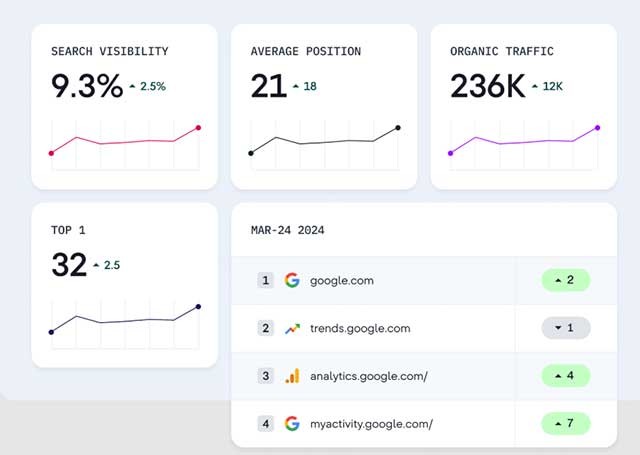Click the Google logo beside google.com
The image size is (640, 455).
[x=292, y=280]
